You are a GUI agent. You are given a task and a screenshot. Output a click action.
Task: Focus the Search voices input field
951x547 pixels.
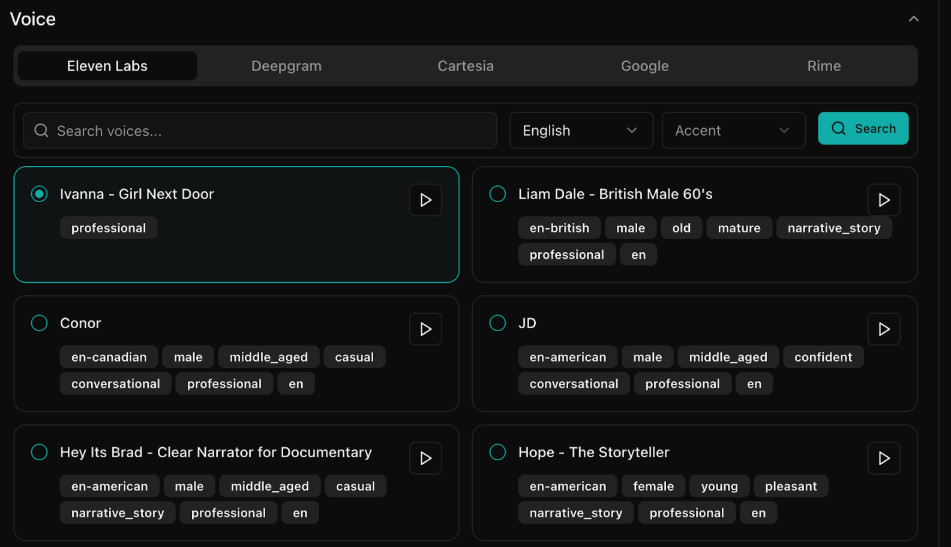pos(260,130)
